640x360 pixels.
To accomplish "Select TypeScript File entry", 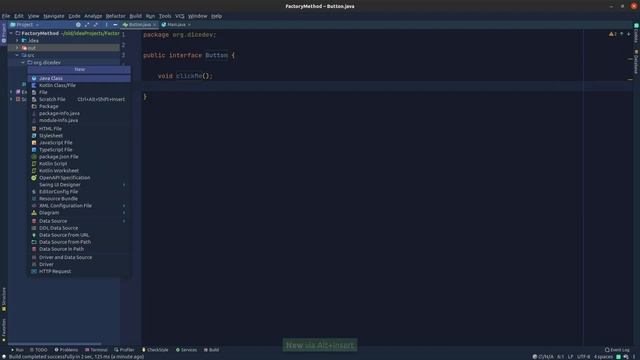I will pyautogui.click(x=79, y=149).
